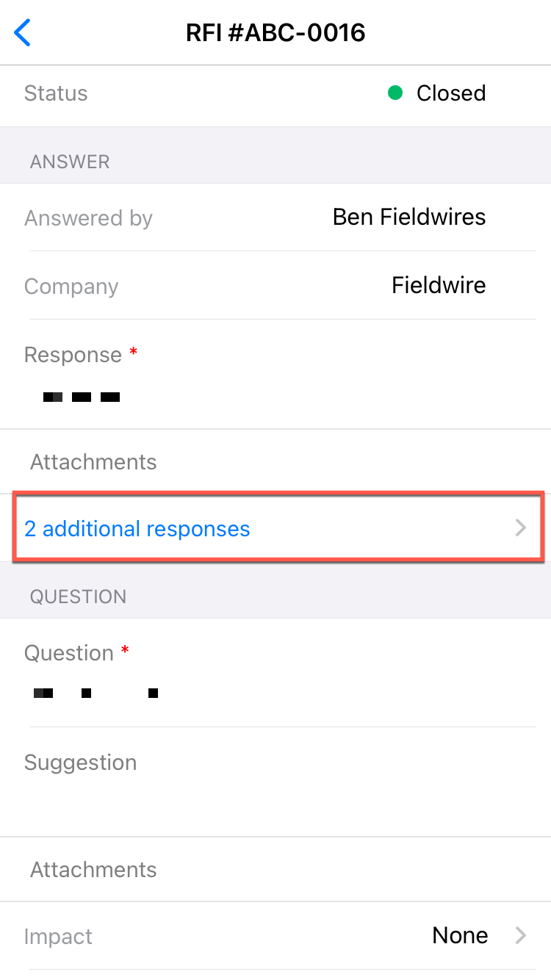Screen dimensions: 551x980
Task: Go back using the blue back arrow
Action: (x=24, y=33)
